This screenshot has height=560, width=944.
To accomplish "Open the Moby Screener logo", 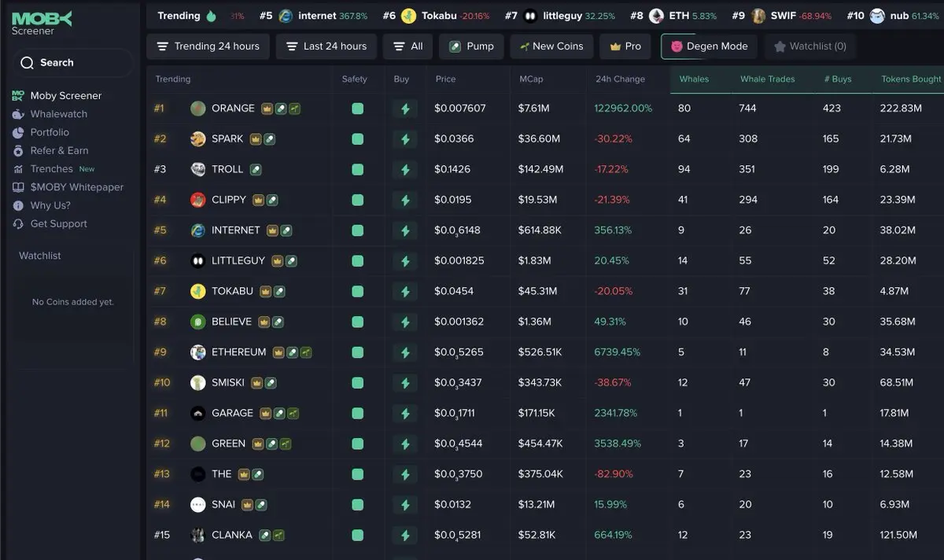I will (x=41, y=23).
